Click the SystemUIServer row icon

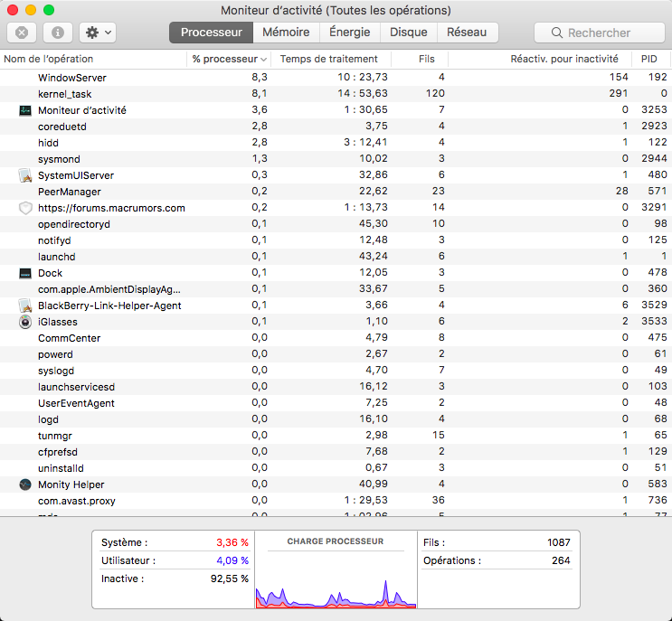25,175
